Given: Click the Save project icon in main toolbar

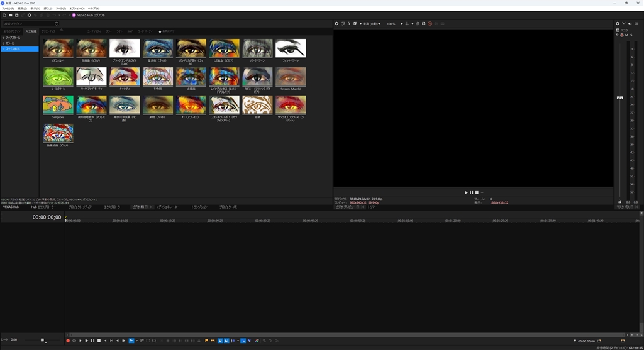Looking at the screenshot, I should (x=17, y=15).
